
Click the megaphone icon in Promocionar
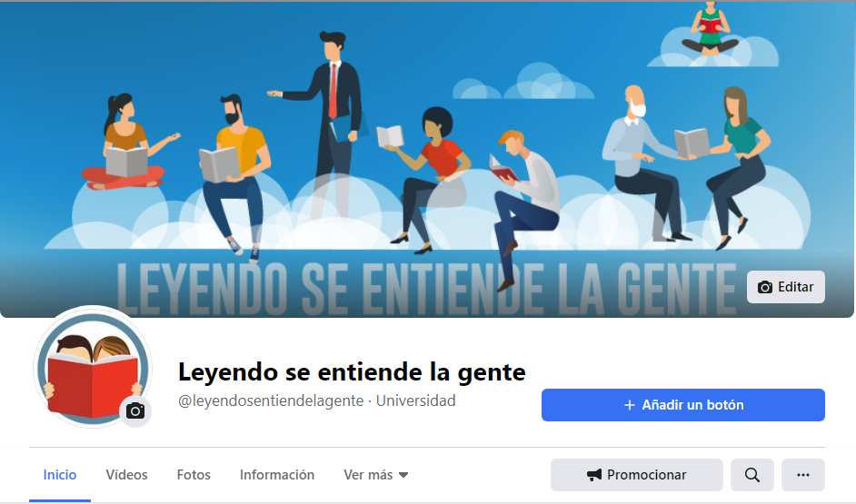(594, 475)
